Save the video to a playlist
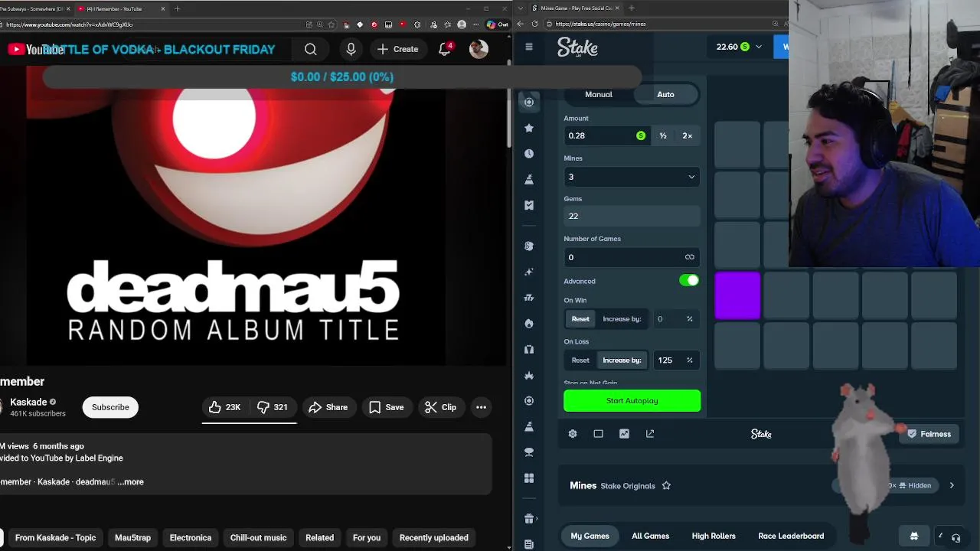 [x=387, y=407]
